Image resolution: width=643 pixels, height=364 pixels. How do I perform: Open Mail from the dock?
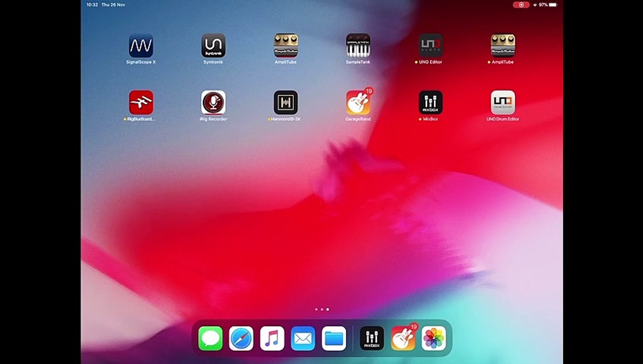(x=303, y=338)
